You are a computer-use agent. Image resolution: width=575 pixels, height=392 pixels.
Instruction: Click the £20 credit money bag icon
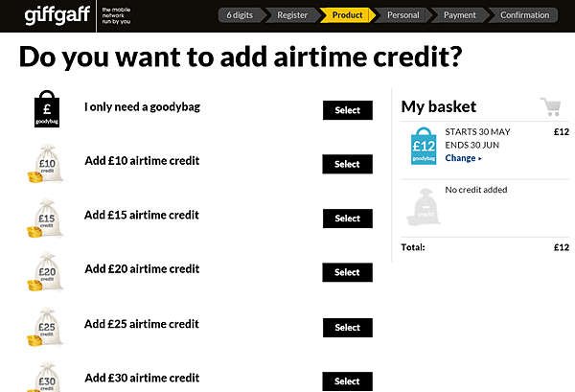[x=45, y=272]
